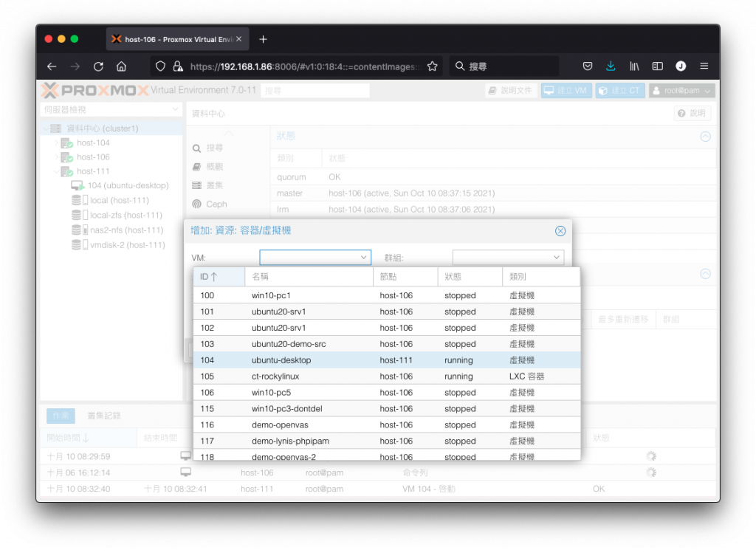Select local (host-111) storage in tree

click(111, 201)
